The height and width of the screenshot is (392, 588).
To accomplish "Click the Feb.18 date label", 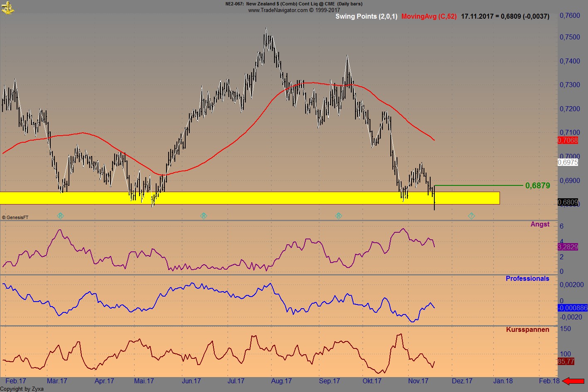I will 549,381.
